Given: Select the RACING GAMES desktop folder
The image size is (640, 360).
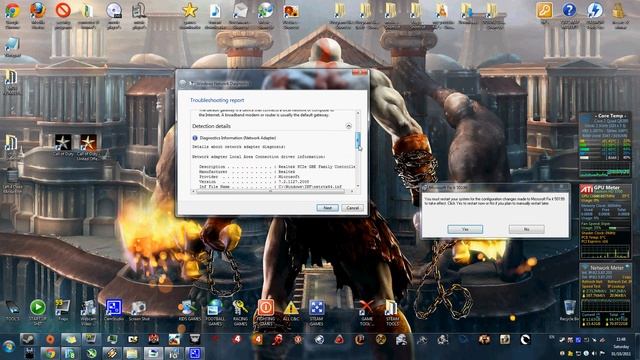Looking at the screenshot, I should click(x=240, y=308).
